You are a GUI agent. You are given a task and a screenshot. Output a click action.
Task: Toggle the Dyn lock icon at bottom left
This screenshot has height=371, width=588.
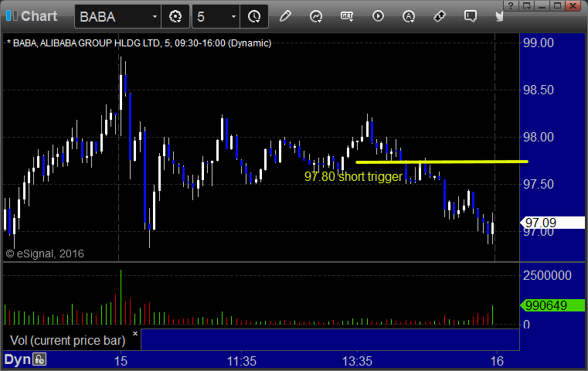tap(39, 359)
